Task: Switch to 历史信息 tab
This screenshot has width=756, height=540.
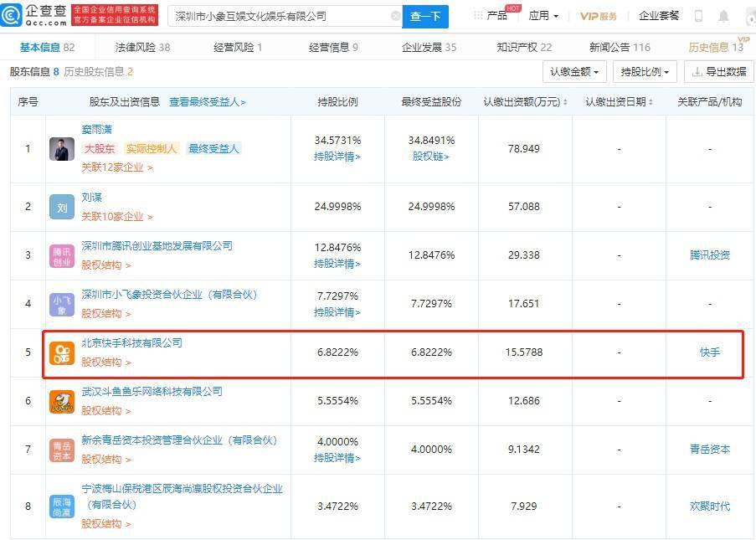Action: tap(716, 47)
